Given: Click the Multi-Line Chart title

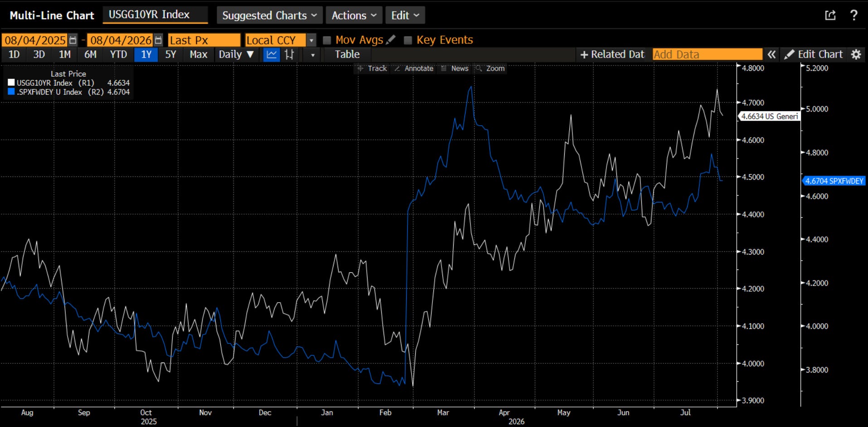Looking at the screenshot, I should pos(52,15).
